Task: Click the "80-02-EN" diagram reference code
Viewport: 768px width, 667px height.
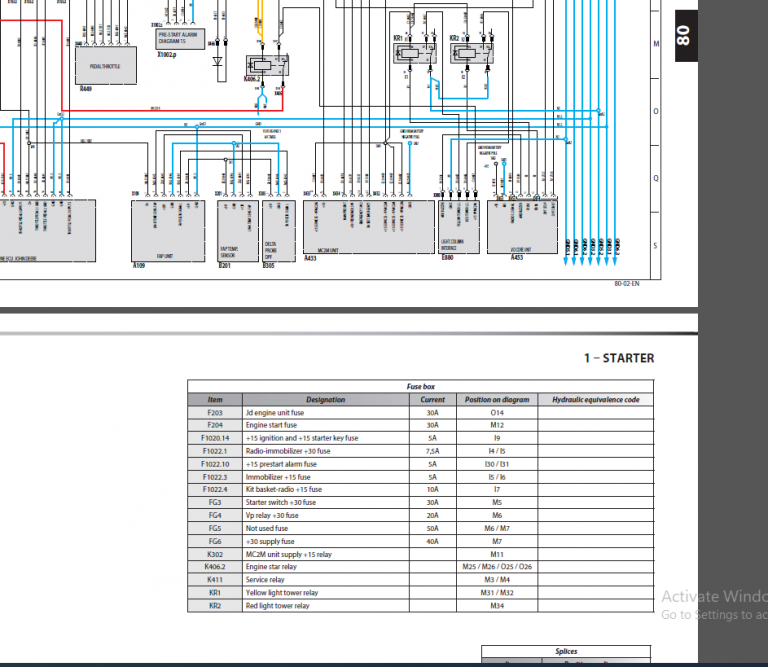Action: point(626,284)
